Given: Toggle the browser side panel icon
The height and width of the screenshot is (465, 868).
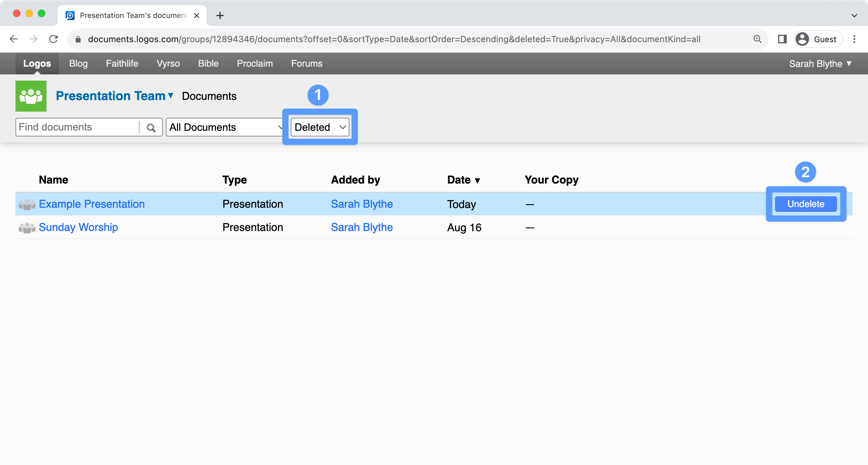Looking at the screenshot, I should (782, 39).
